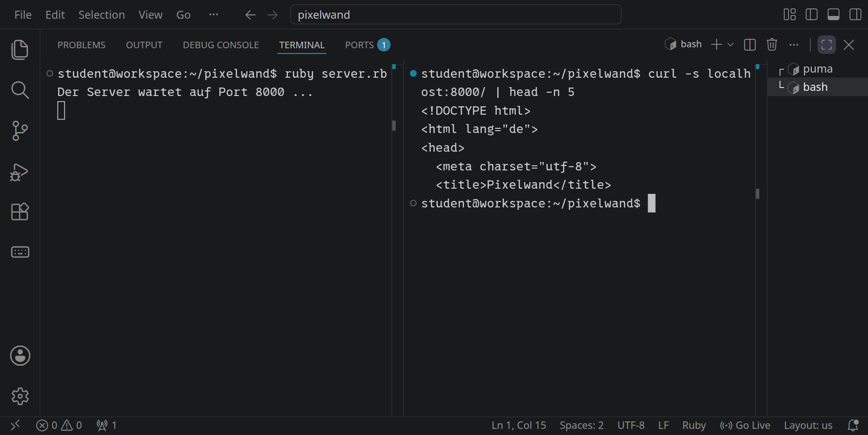Split the terminal with split icon
Viewport: 868px width, 435px height.
(x=750, y=44)
